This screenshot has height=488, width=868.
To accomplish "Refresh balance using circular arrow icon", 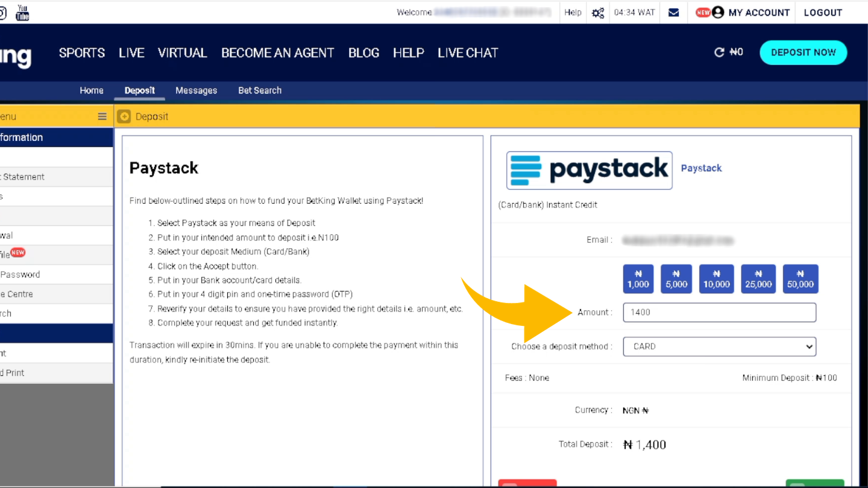I will 719,52.
